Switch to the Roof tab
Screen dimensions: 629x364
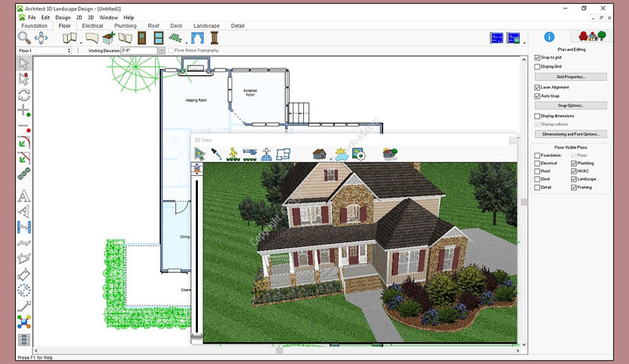click(153, 26)
